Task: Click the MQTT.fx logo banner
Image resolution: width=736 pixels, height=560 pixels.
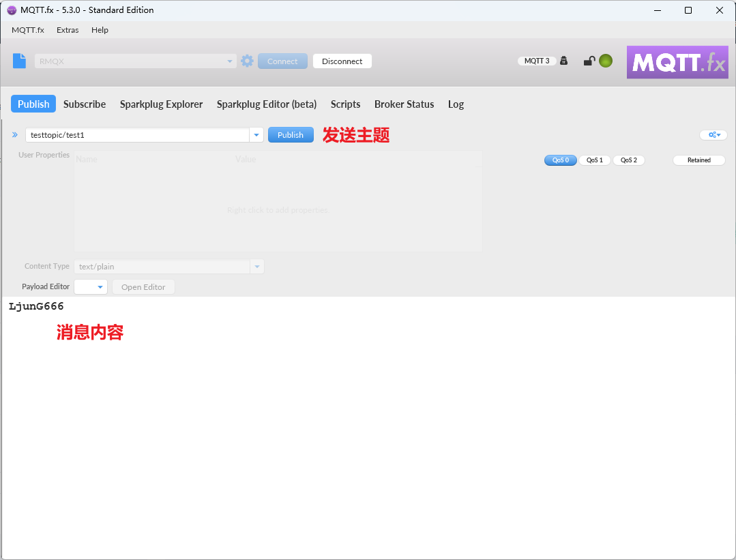Action: click(x=677, y=62)
